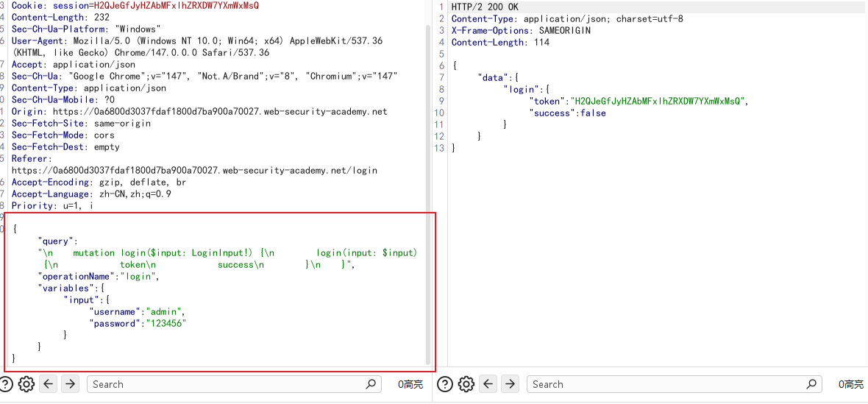Screen dimensions: 868x404
Task: Place cursor on the "123456" password value
Action: (x=166, y=323)
